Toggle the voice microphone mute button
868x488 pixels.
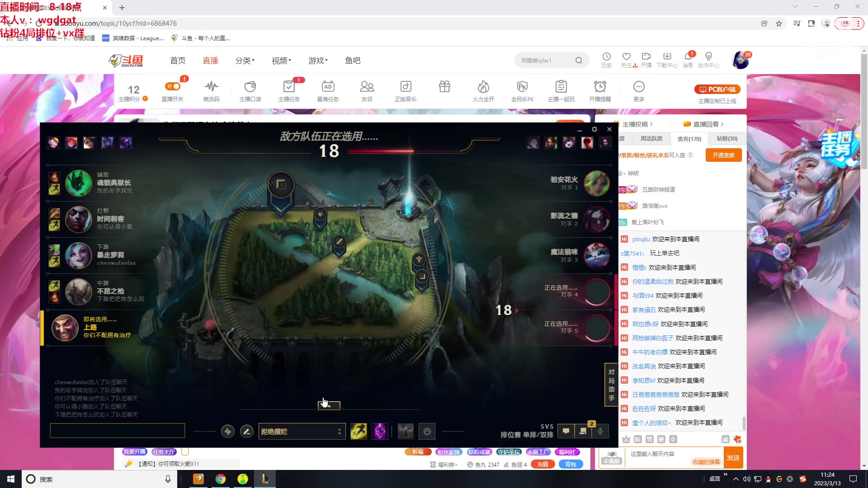(600, 431)
